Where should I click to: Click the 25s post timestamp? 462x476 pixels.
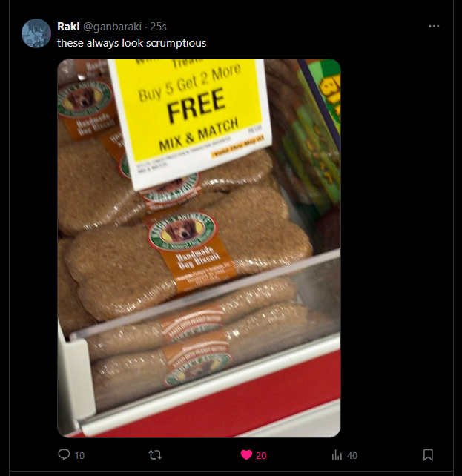(x=159, y=27)
